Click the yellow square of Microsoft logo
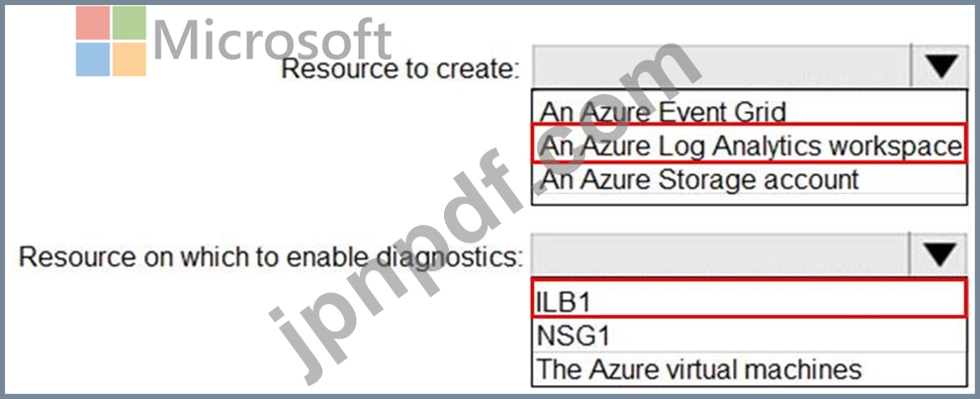 (x=130, y=59)
